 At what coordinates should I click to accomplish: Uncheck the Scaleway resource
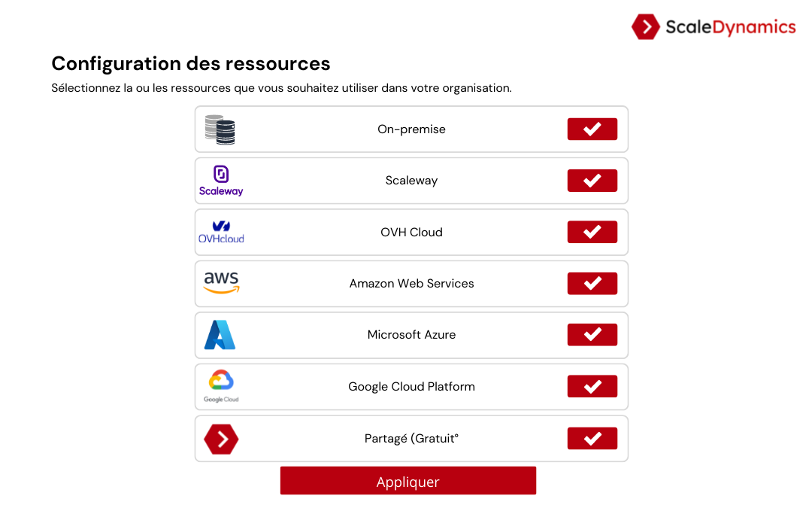point(592,181)
